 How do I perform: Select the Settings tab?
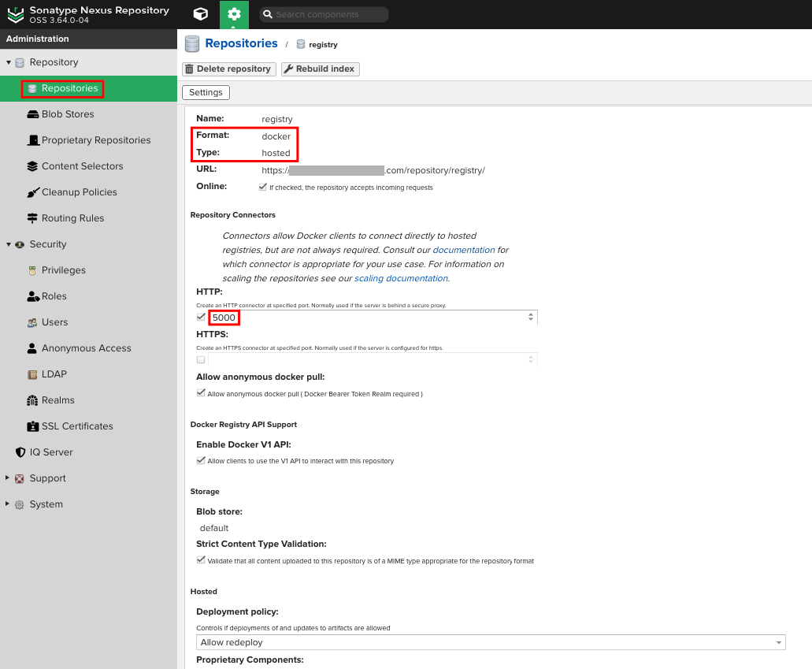pos(206,92)
